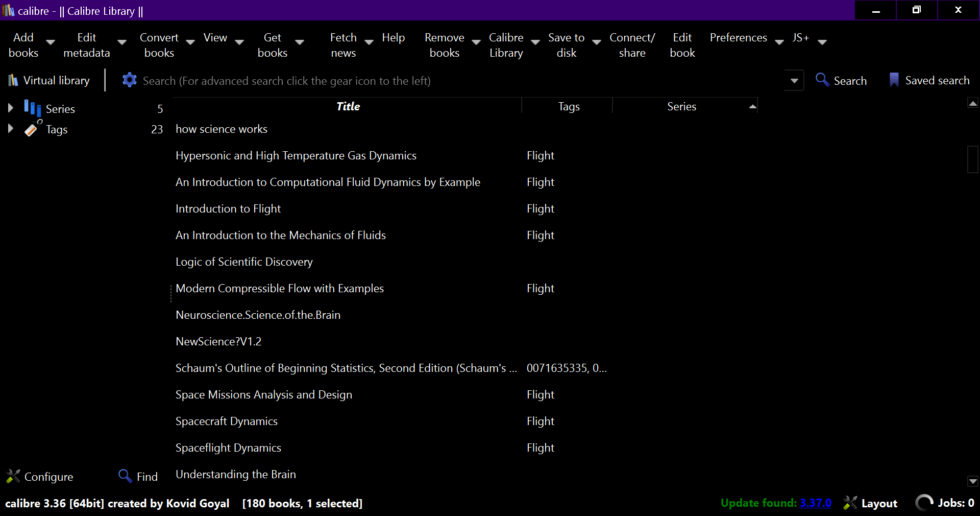Open the Add books dropdown arrow
This screenshot has height=516, width=980.
(x=51, y=42)
